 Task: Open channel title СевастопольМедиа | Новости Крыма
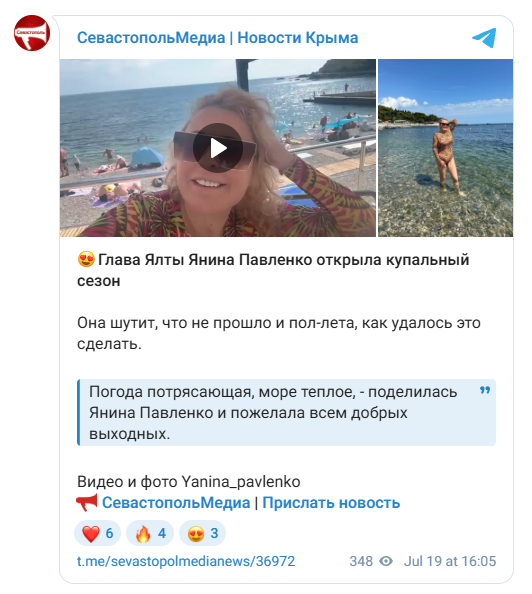pyautogui.click(x=217, y=38)
